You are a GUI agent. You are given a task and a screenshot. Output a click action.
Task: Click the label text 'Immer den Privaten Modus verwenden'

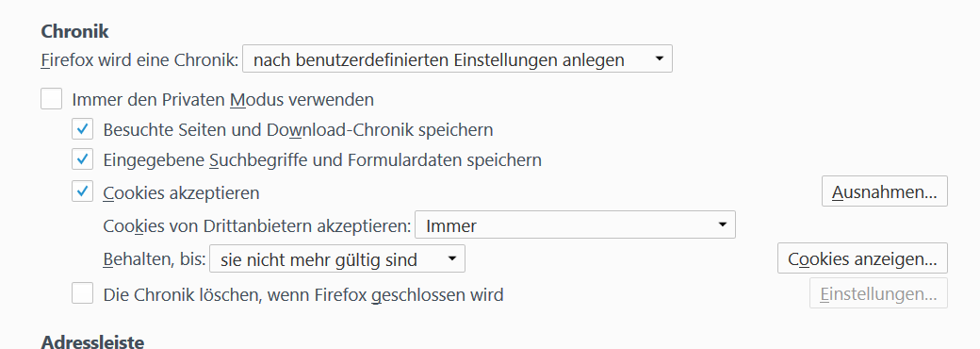click(223, 99)
